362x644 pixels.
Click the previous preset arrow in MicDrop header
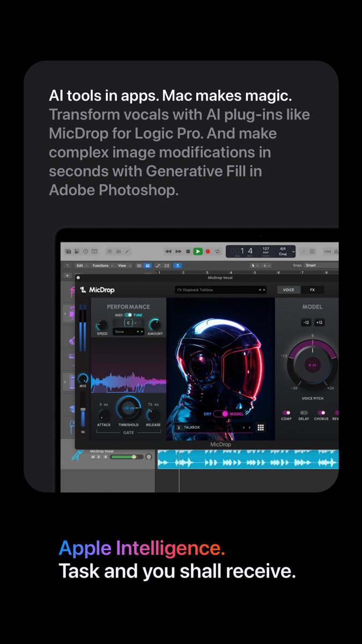260,290
